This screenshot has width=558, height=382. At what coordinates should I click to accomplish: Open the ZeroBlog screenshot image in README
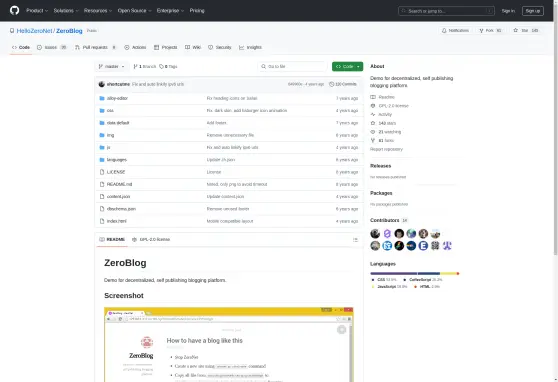228,345
